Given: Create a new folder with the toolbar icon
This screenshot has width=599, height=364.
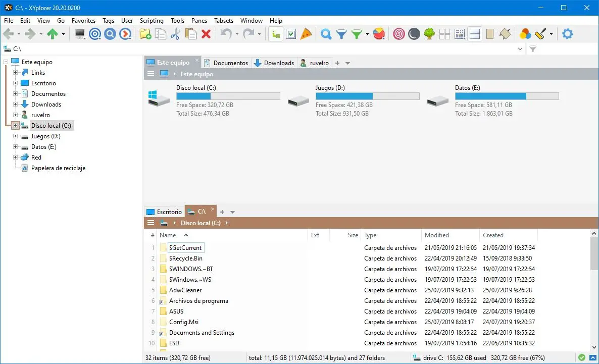Looking at the screenshot, I should click(x=145, y=34).
